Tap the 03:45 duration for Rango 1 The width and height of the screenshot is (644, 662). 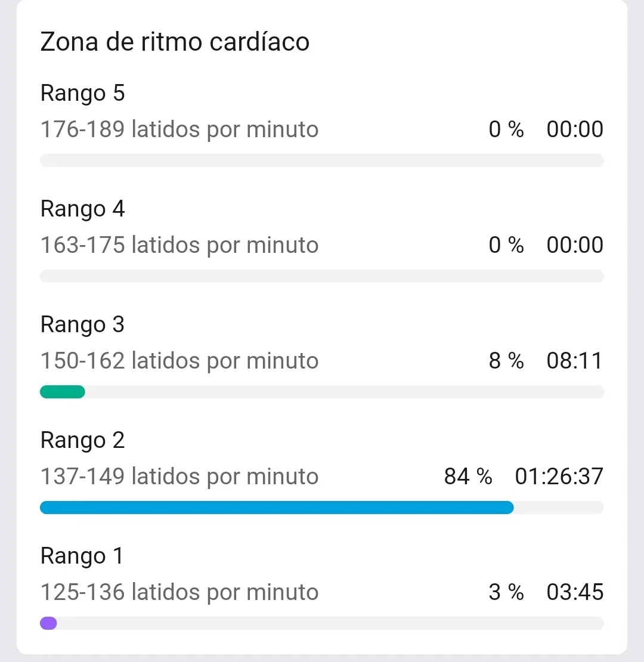(575, 592)
